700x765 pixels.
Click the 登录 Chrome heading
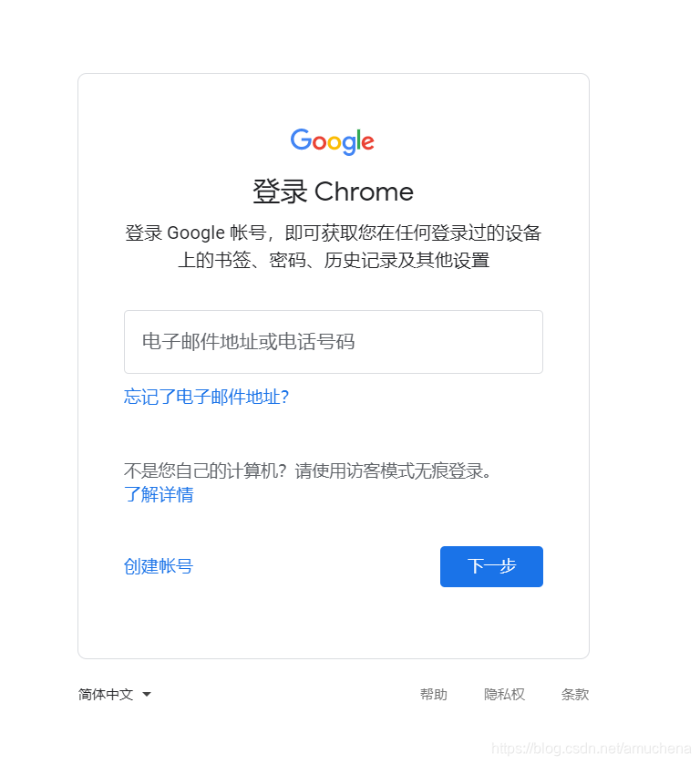(334, 191)
